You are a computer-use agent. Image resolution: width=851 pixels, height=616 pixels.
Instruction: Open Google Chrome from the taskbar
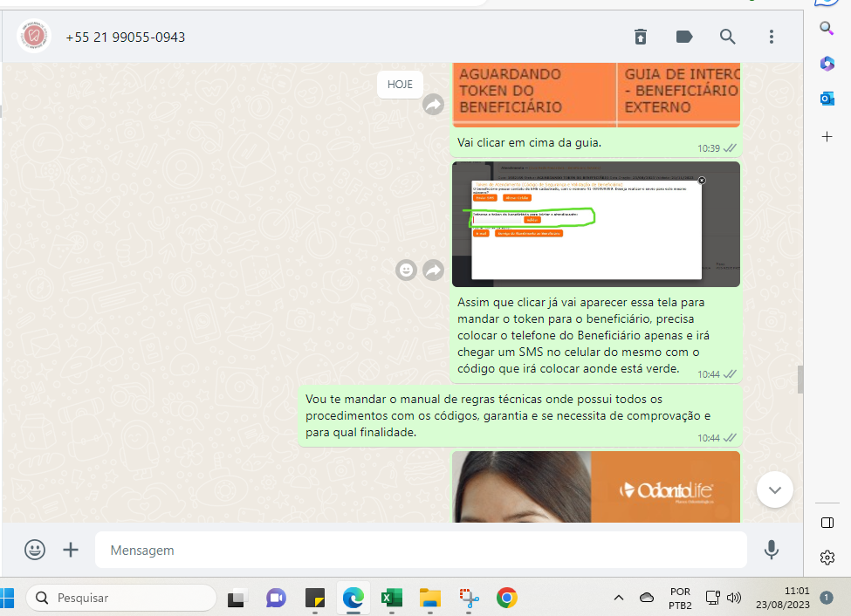click(x=507, y=598)
